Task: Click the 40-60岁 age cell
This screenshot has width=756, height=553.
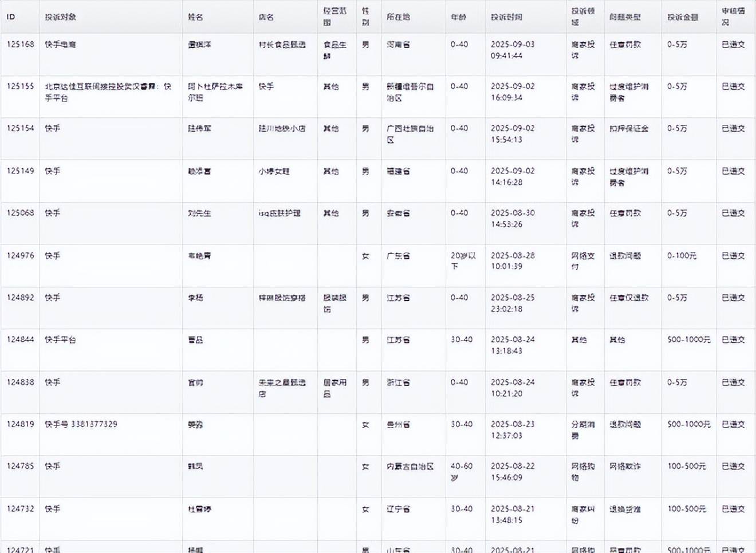Action: [462, 472]
